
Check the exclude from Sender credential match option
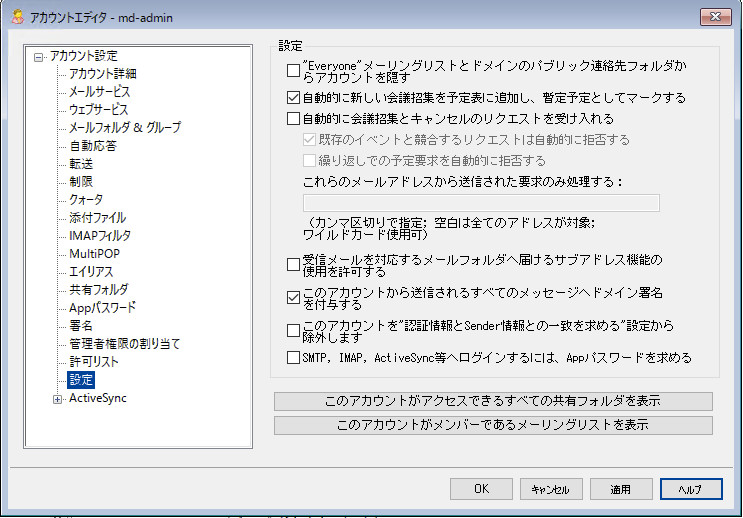coord(293,329)
